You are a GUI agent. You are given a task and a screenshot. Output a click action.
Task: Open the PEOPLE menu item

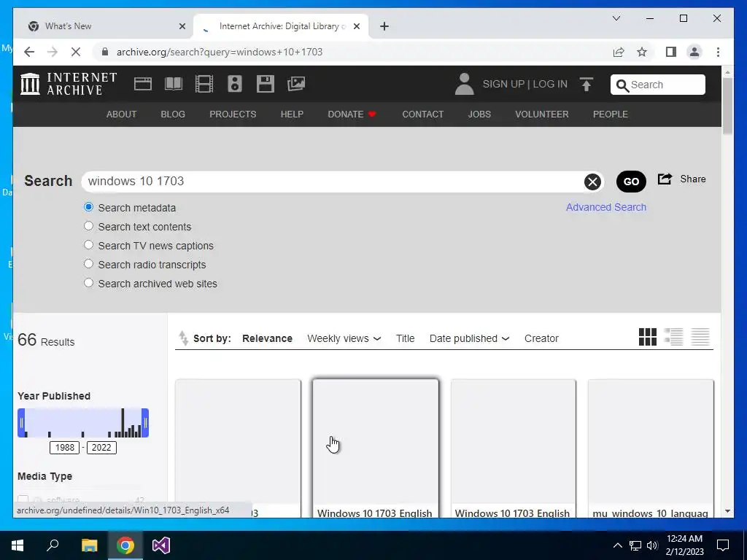[611, 114]
